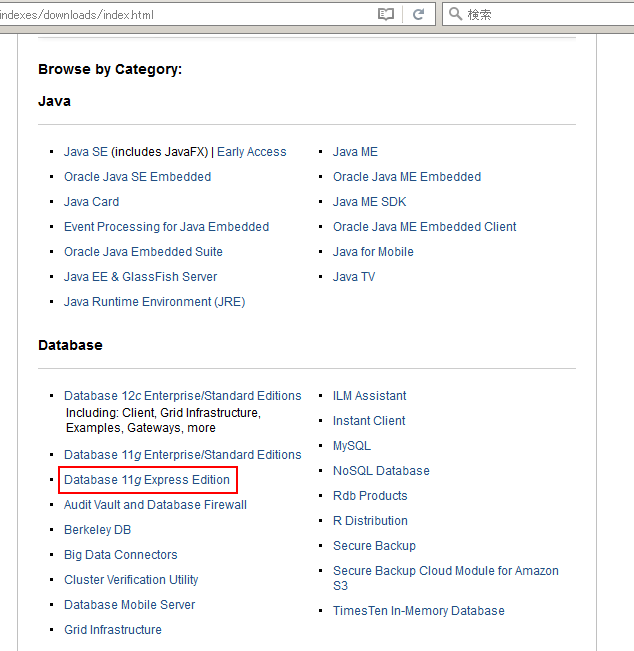
Task: Open the Early Access link
Action: pyautogui.click(x=252, y=152)
